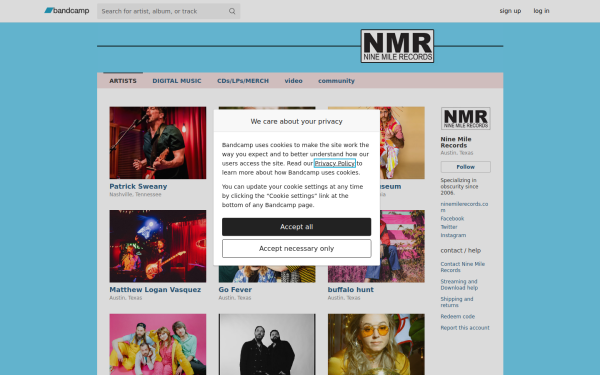Viewport: 600px width, 375px height.
Task: Click the Redeem code link
Action: click(x=458, y=316)
